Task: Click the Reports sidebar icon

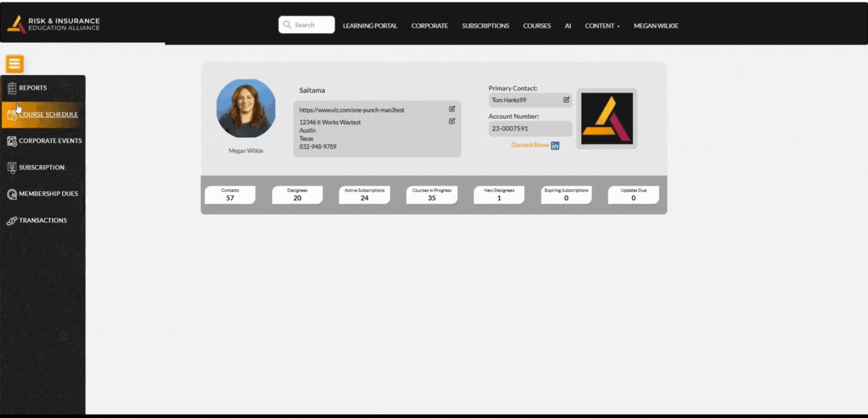Action: coord(12,88)
